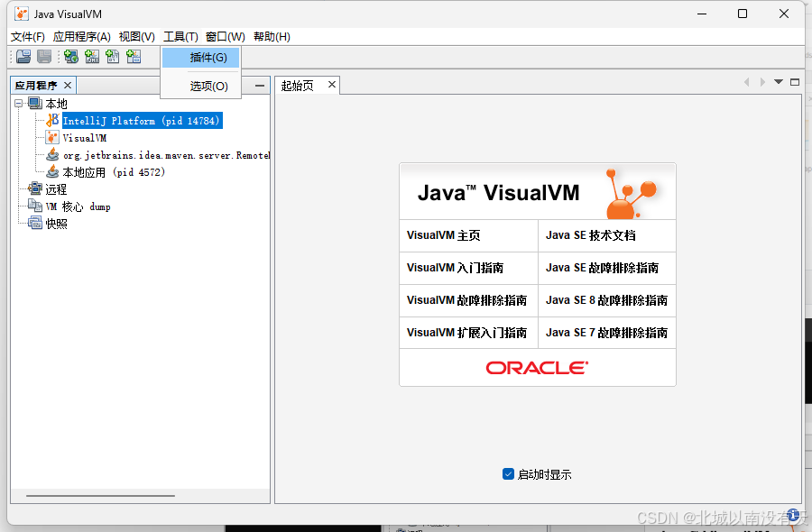Select org.jetbrains.idea.maven.server tree entry
This screenshot has height=532, width=812.
tap(166, 155)
